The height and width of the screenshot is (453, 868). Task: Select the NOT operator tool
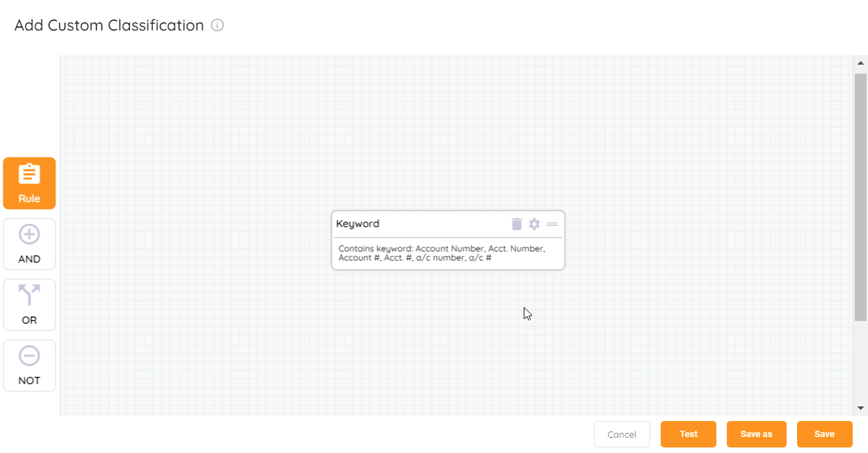[x=29, y=365]
